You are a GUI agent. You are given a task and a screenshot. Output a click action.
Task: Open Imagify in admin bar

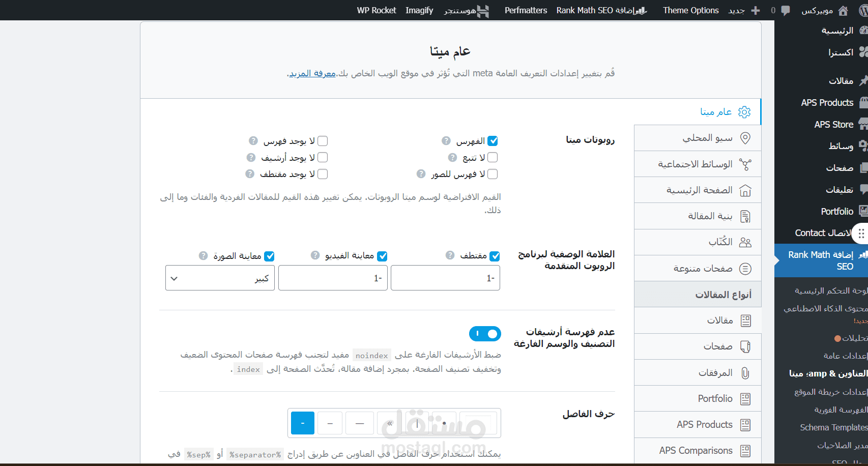tap(419, 10)
